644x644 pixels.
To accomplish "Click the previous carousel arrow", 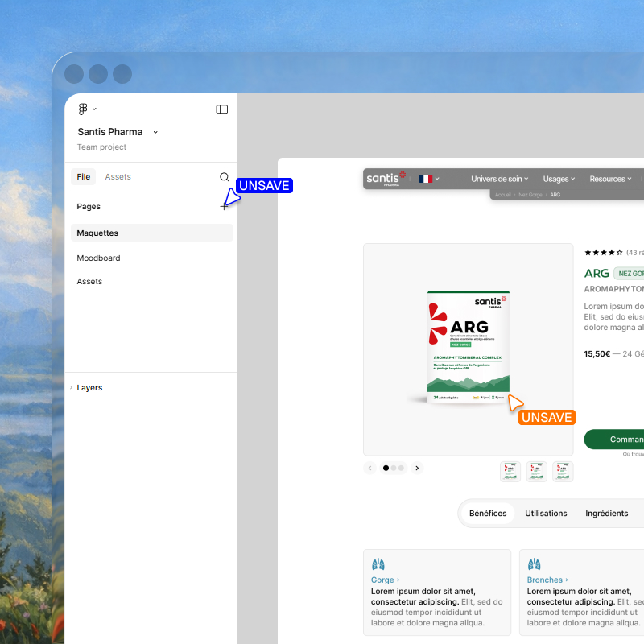I will 369,468.
